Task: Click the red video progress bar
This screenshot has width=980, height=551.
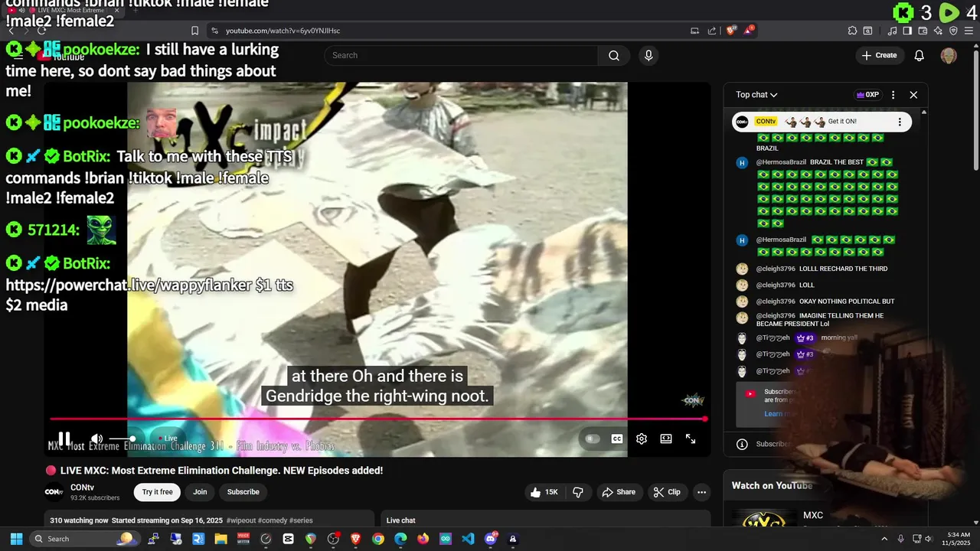Action: (x=377, y=419)
